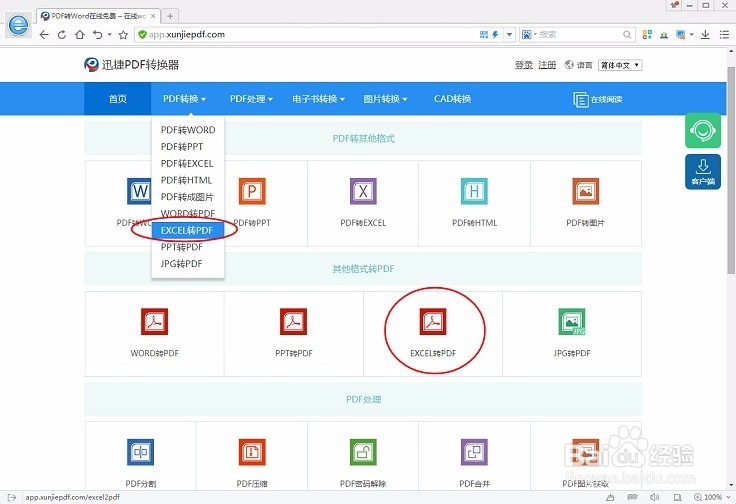Viewport: 736px width, 504px height.
Task: Choose WORD转PDF from dropdown menu
Action: [188, 214]
